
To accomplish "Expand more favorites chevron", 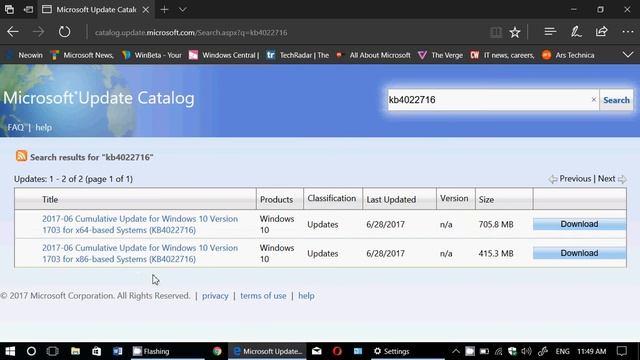I will pyautogui.click(x=628, y=55).
